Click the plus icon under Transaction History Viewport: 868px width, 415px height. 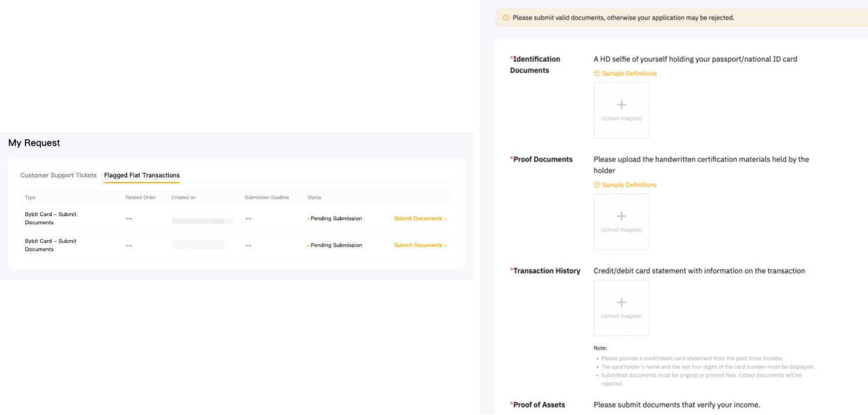pyautogui.click(x=621, y=302)
